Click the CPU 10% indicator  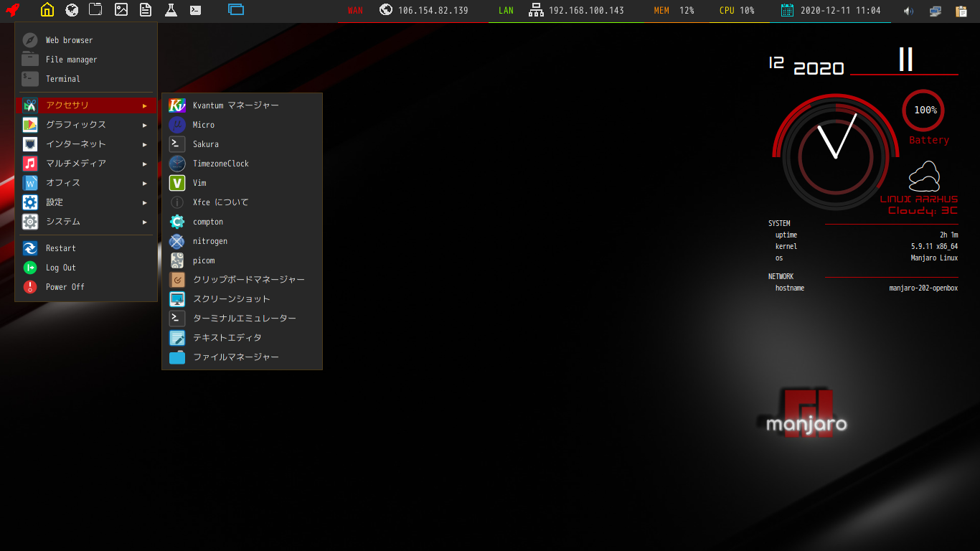click(737, 11)
